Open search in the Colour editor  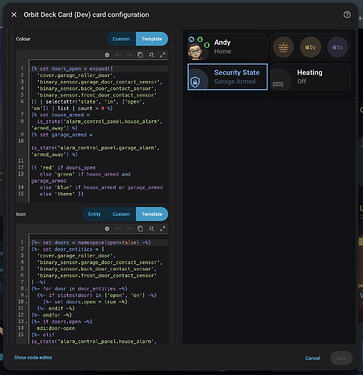151,55
